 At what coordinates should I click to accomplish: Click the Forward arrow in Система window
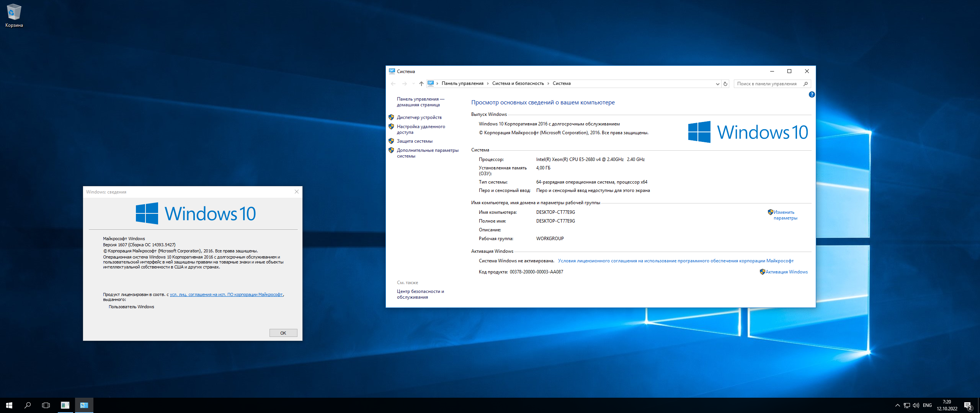pos(405,84)
